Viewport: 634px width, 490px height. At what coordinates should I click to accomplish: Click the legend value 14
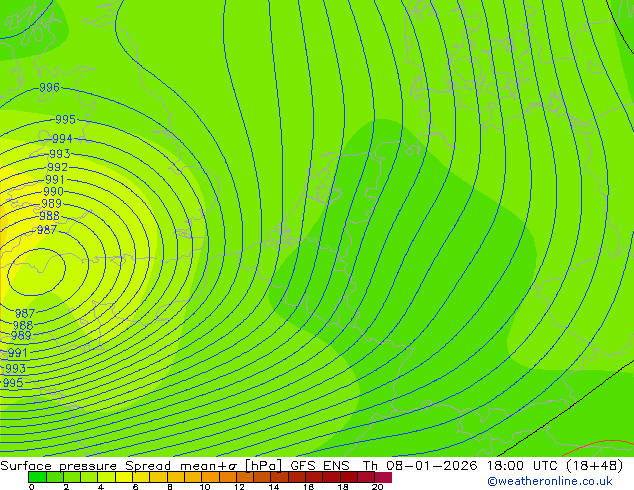coord(274,487)
